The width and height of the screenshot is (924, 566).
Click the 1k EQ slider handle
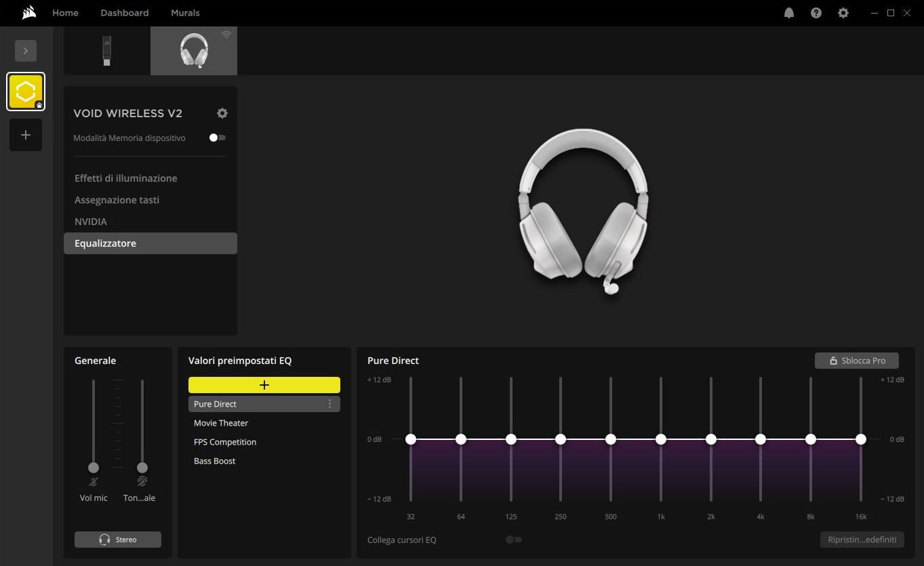661,439
